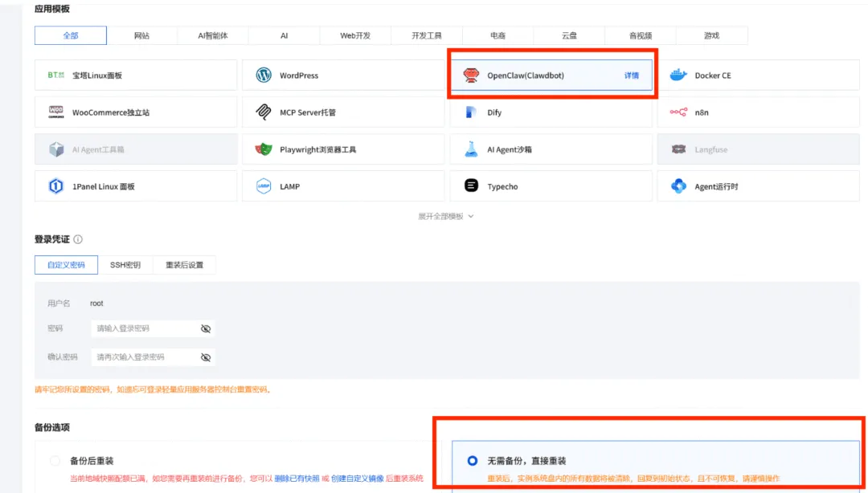This screenshot has width=868, height=493.
Task: Choose the SSH密钥 credential tab
Action: 125,264
